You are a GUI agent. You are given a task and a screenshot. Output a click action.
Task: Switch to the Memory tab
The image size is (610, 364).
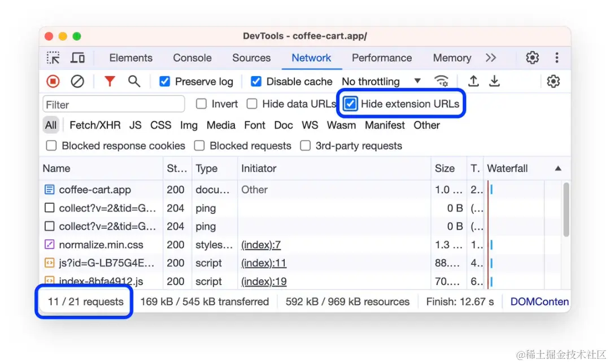click(x=452, y=58)
